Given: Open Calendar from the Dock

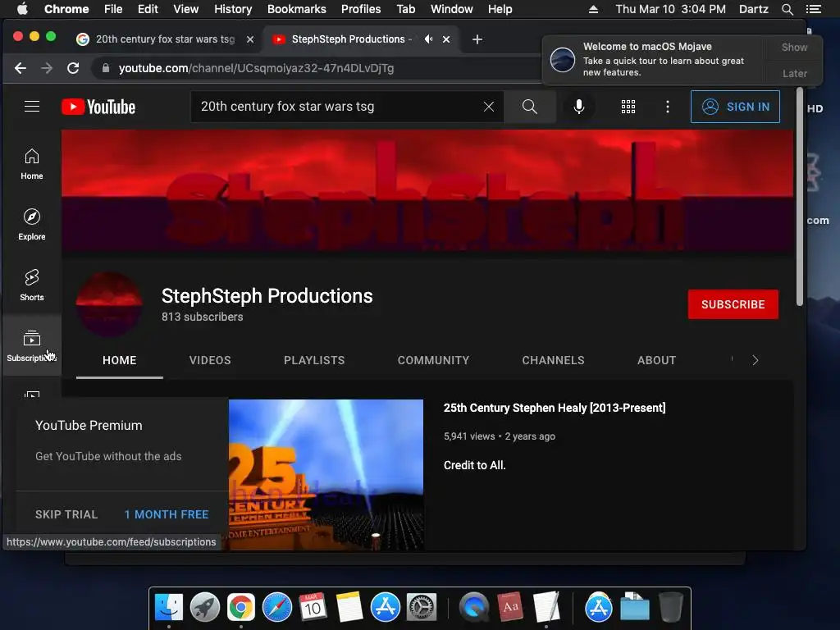Looking at the screenshot, I should point(313,608).
